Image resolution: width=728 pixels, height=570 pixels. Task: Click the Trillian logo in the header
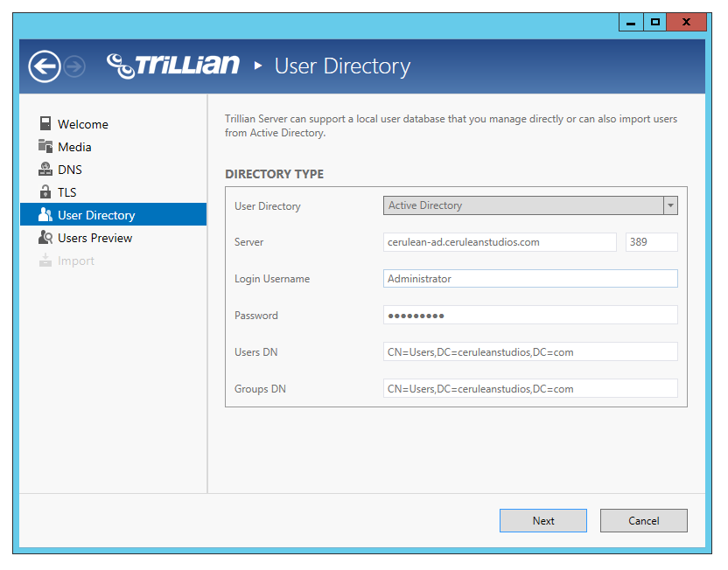coord(172,64)
